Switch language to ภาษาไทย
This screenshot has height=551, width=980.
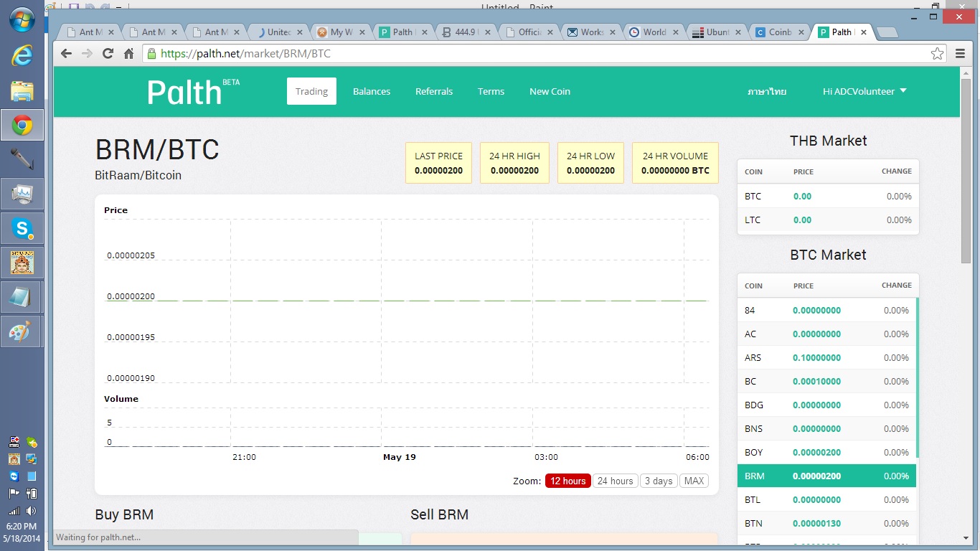767,91
